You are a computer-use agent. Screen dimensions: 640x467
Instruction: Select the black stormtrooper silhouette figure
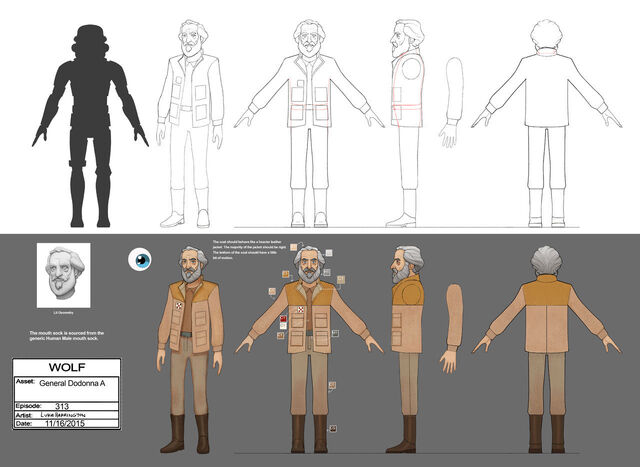pyautogui.click(x=90, y=126)
